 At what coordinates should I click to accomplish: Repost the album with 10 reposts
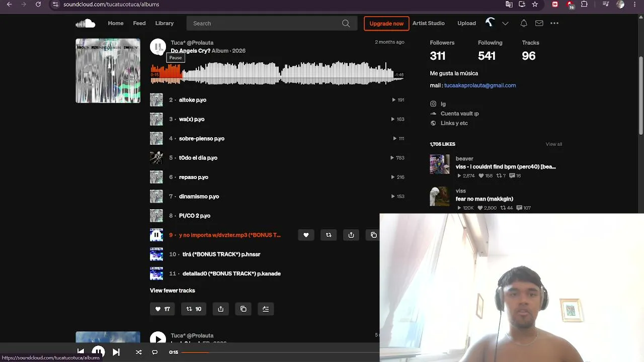click(194, 309)
